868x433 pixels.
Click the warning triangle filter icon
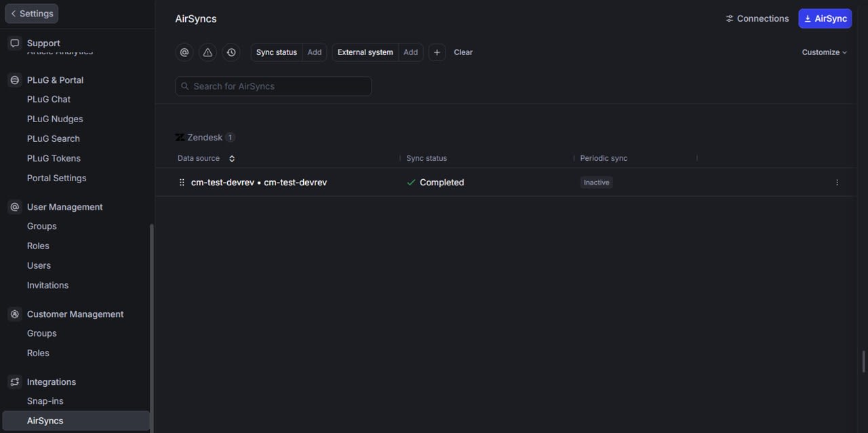(x=208, y=52)
